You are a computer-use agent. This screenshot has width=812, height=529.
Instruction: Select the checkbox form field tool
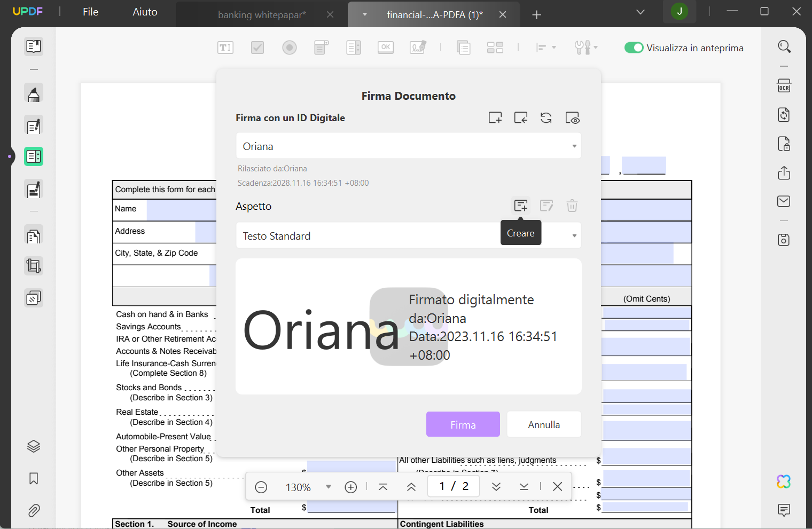[257, 48]
